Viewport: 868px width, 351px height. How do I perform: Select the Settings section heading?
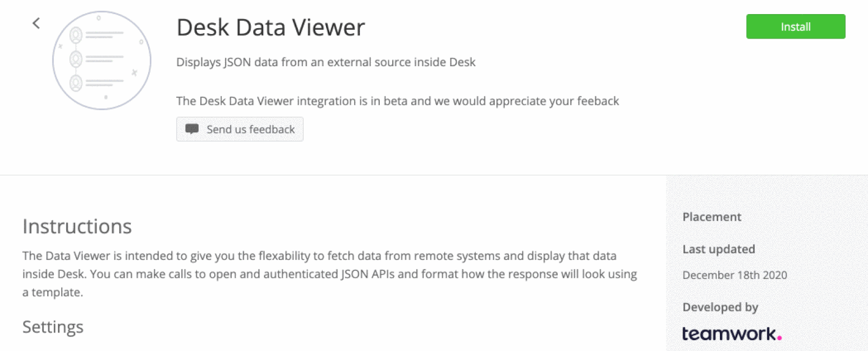53,327
